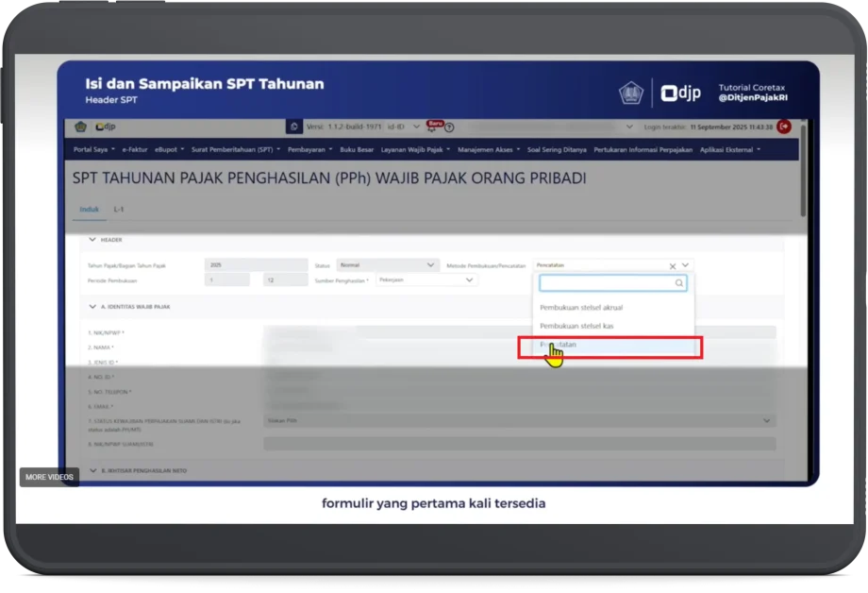Click the help question mark icon
The height and width of the screenshot is (593, 868).
point(450,127)
